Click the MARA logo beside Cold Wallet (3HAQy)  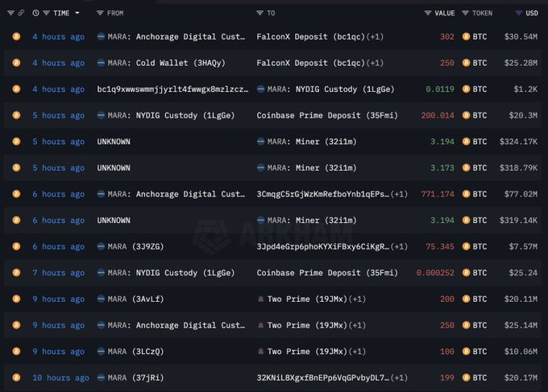click(101, 63)
